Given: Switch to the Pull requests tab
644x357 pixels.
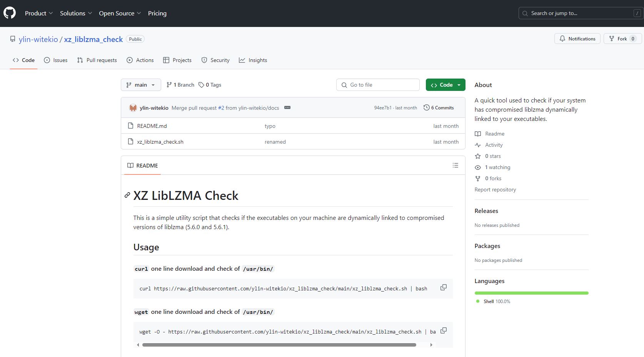Looking at the screenshot, I should (97, 60).
